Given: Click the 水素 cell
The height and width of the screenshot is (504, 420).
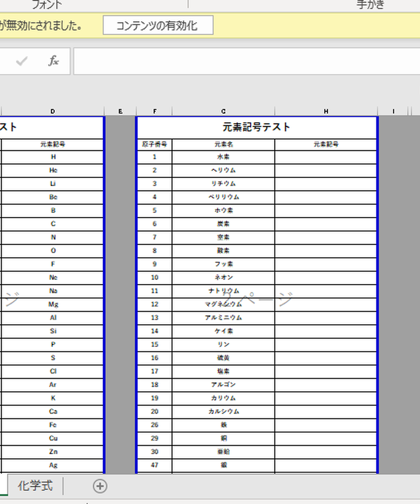Looking at the screenshot, I should (x=223, y=157).
